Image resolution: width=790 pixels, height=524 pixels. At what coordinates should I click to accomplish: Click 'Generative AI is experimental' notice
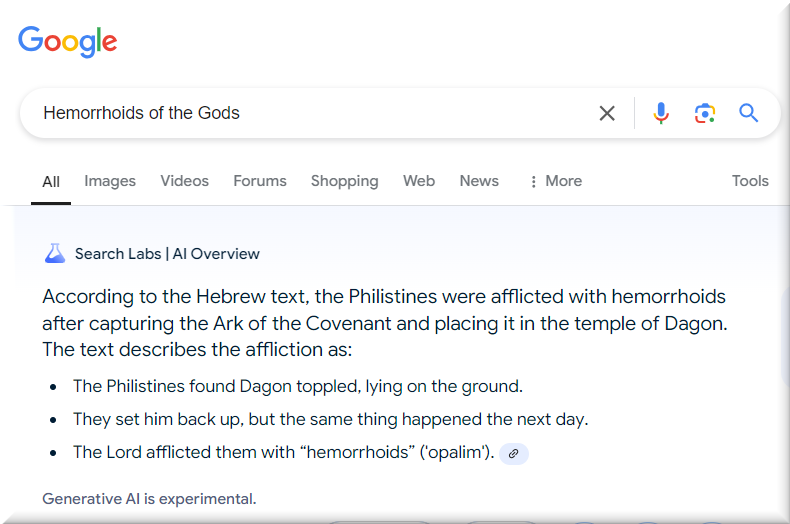pos(149,498)
